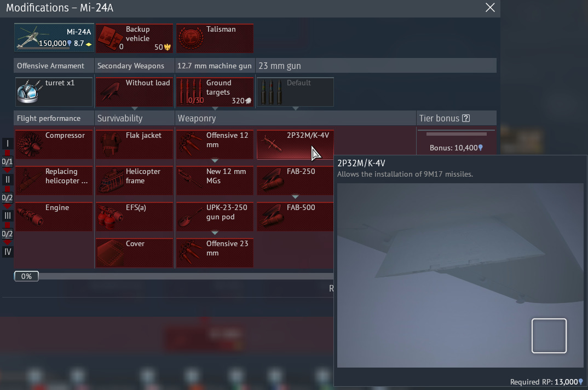Click the Backup vehicle purchase button

pyautogui.click(x=134, y=38)
